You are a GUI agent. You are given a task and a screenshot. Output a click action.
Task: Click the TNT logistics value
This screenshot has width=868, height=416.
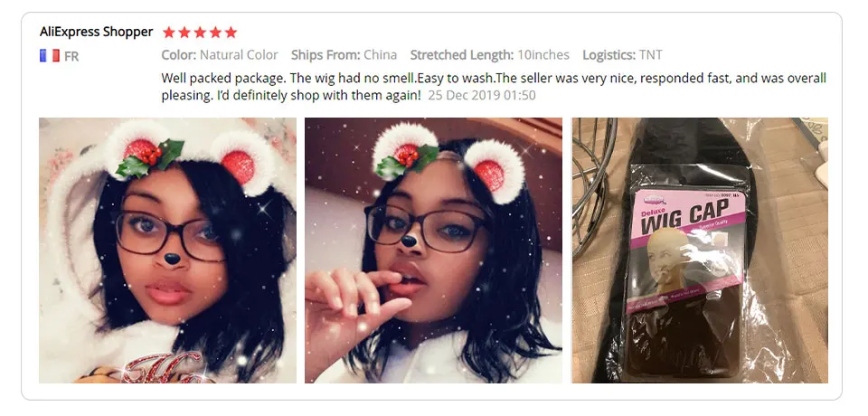tap(650, 55)
